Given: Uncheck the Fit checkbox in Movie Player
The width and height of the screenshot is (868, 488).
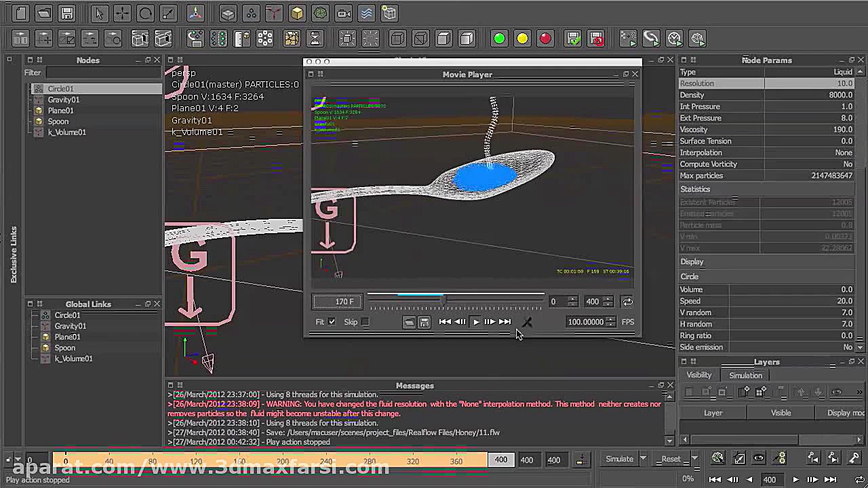Looking at the screenshot, I should click(332, 322).
